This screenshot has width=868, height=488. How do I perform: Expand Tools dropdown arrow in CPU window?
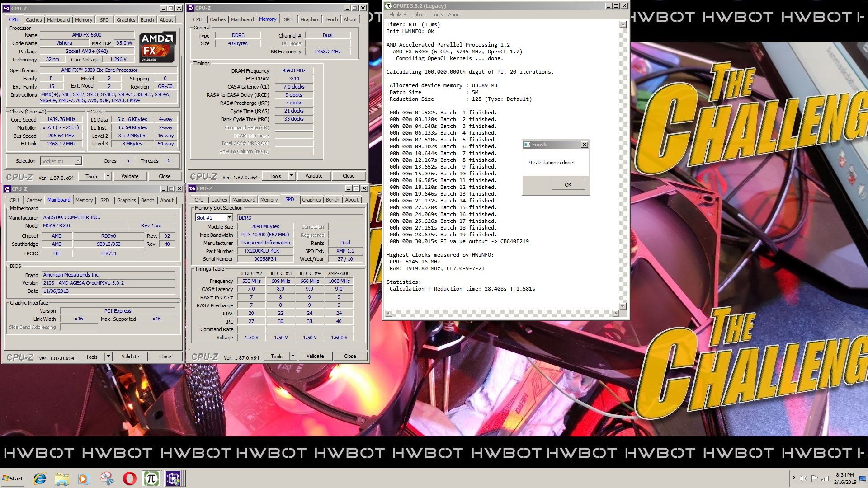pos(108,176)
